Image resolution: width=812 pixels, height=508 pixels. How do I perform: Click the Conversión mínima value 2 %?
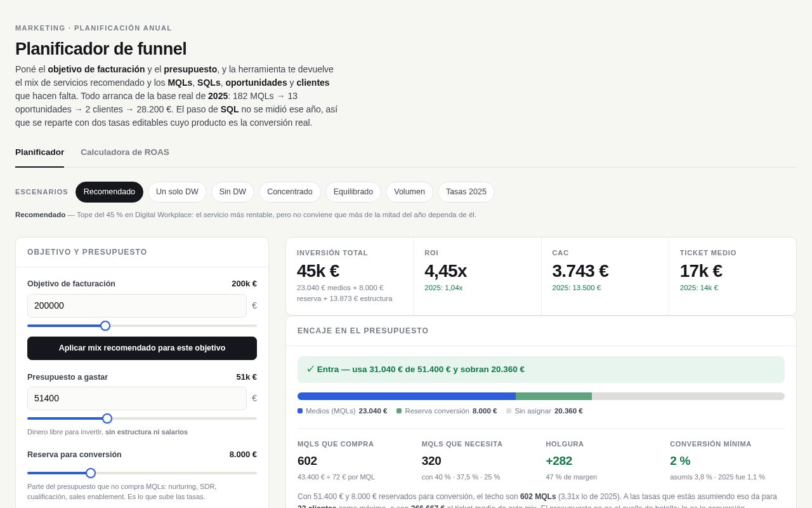680,461
